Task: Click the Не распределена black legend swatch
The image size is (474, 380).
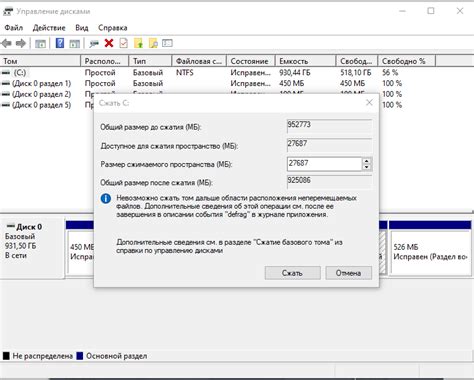Action: point(6,356)
